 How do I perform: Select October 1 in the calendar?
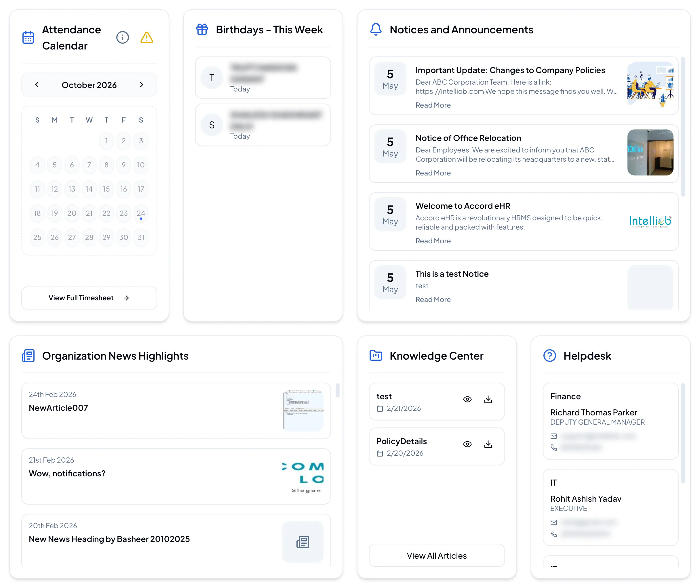(106, 141)
